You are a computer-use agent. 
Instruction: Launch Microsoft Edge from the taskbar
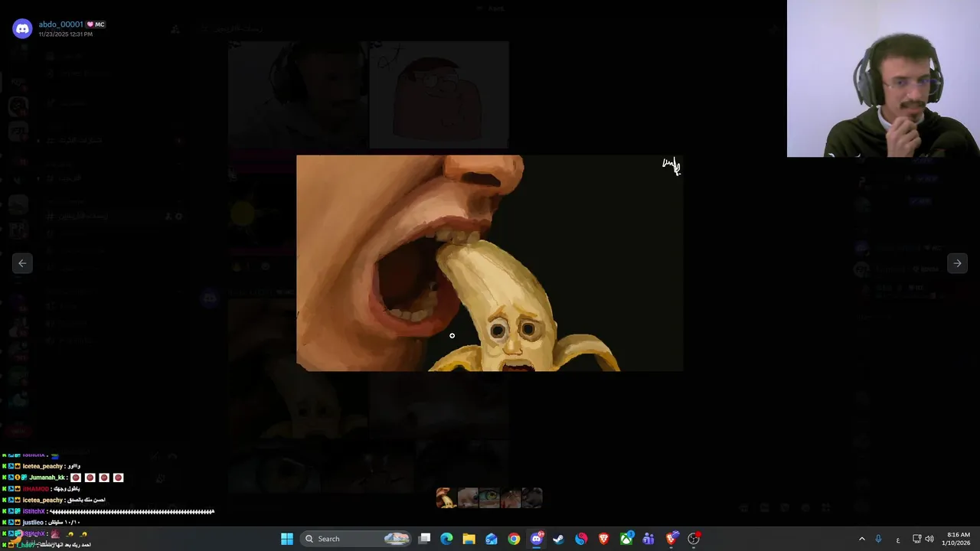pyautogui.click(x=447, y=539)
